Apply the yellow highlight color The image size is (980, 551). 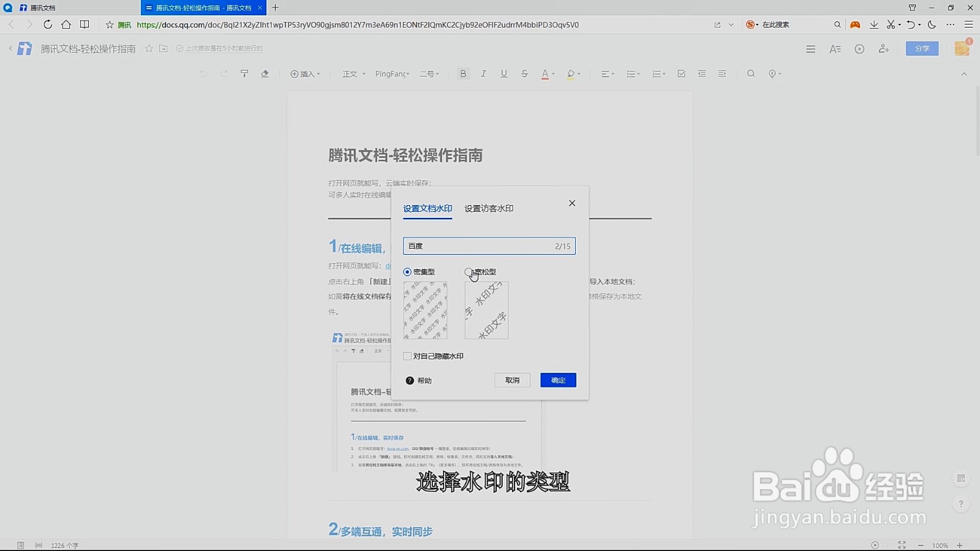(x=571, y=74)
